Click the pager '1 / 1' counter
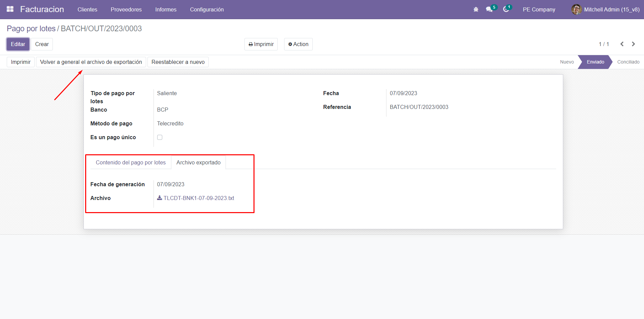Viewport: 644px width, 319px height. pos(604,44)
